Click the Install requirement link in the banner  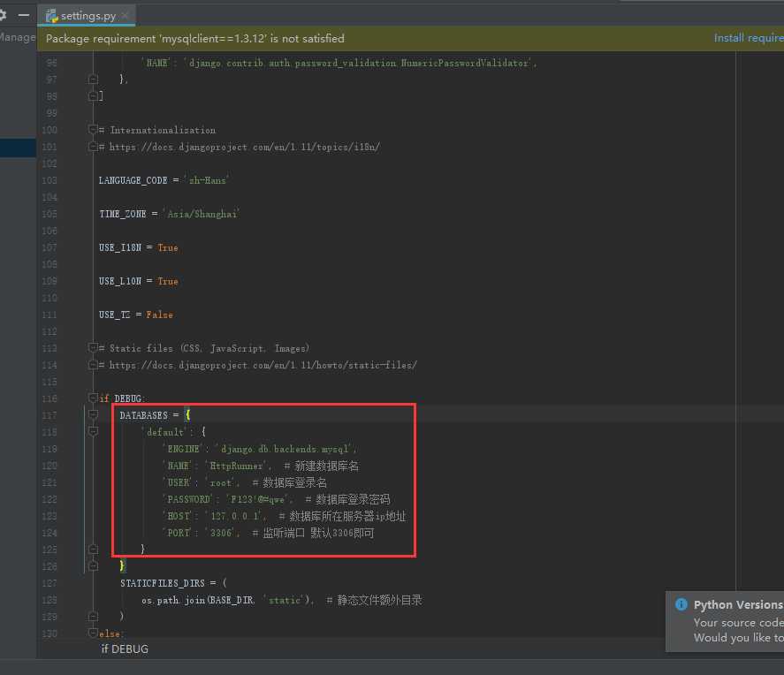point(749,38)
